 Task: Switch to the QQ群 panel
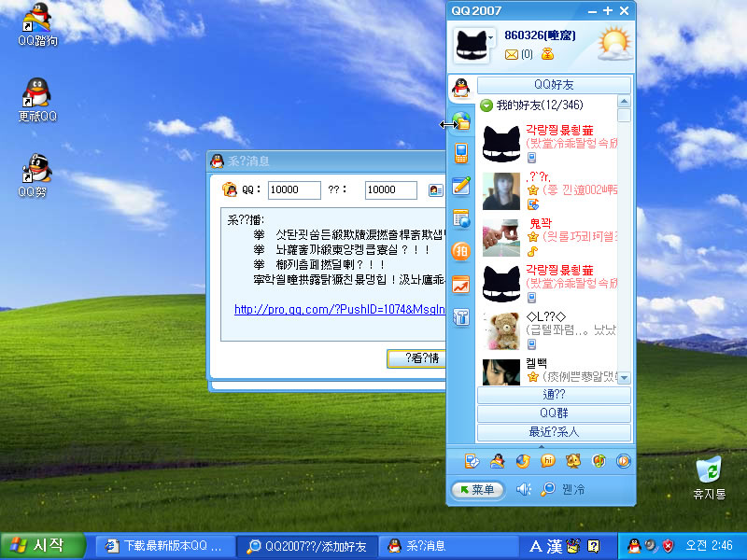point(554,413)
